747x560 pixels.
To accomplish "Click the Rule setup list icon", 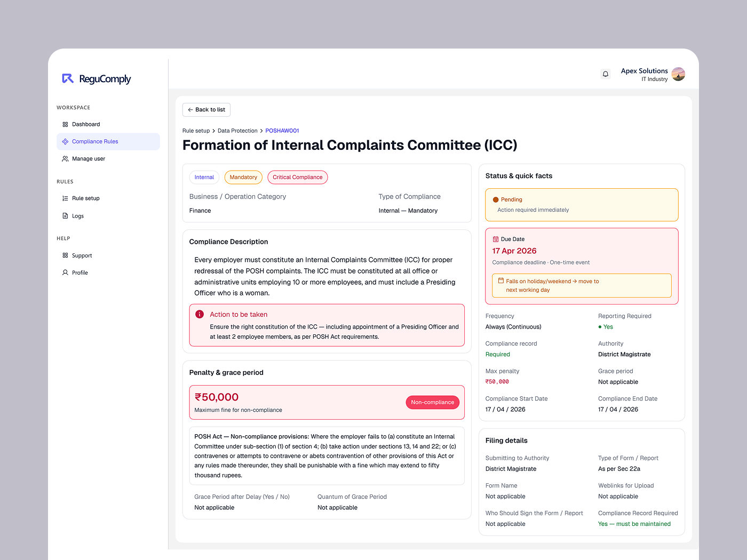I will (x=65, y=198).
